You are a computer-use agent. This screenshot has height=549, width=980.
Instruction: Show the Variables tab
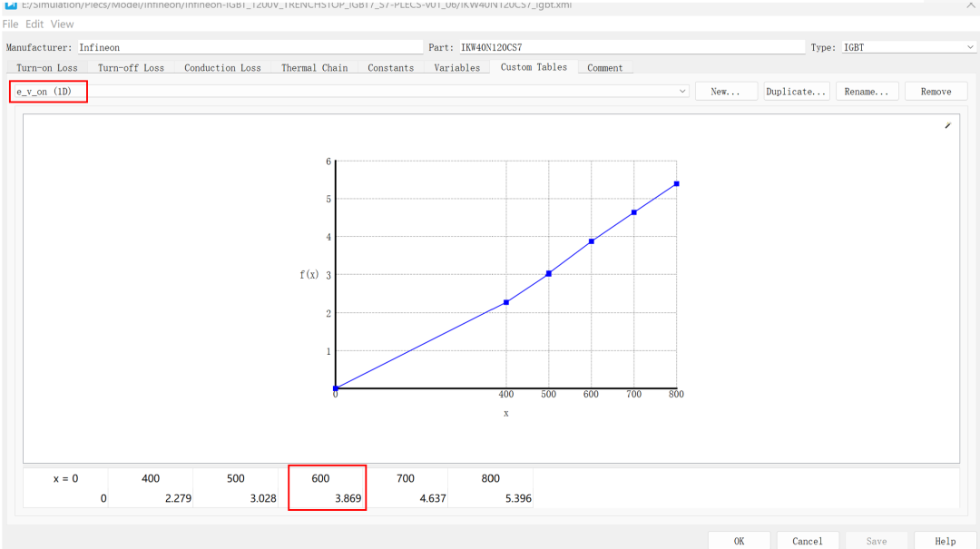pos(456,67)
